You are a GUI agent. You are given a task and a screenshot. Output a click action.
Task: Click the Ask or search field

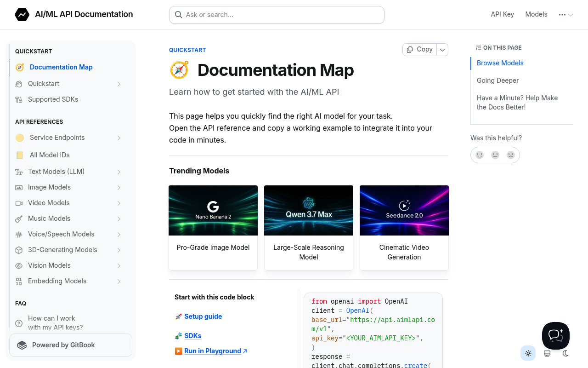pos(277,15)
